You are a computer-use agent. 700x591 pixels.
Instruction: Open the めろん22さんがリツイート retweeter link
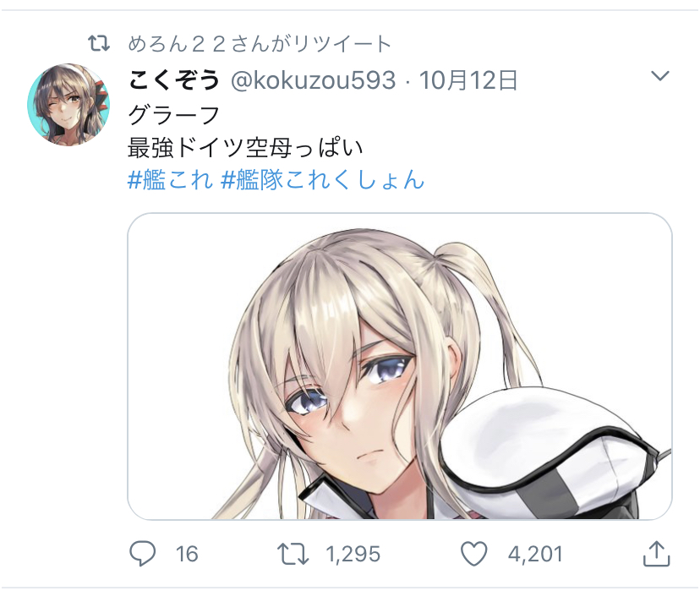[260, 44]
